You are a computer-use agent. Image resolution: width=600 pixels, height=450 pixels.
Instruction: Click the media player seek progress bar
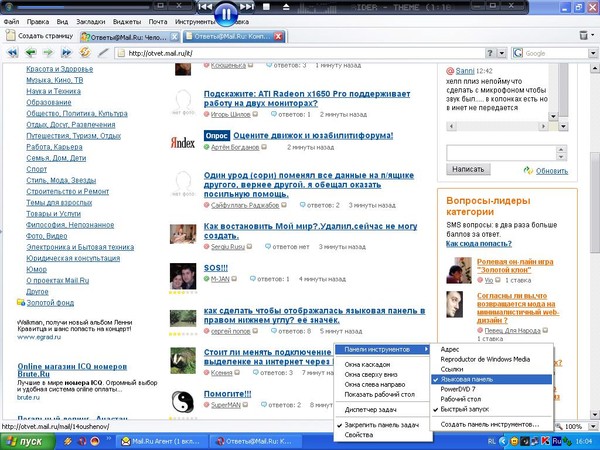[82, 7]
